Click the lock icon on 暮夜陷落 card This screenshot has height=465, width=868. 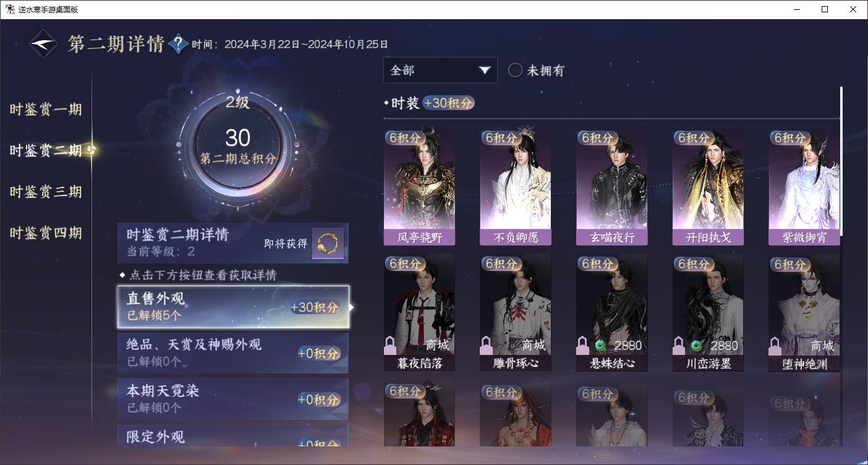(391, 344)
